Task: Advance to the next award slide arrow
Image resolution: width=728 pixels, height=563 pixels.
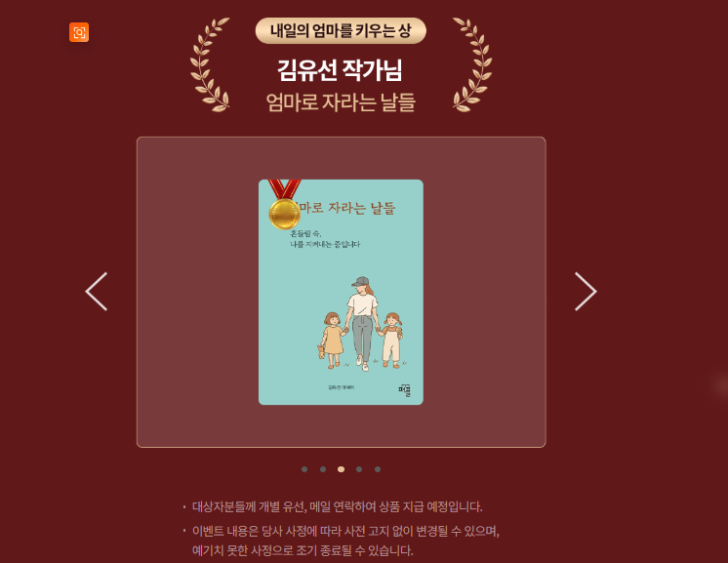Action: 586,292
